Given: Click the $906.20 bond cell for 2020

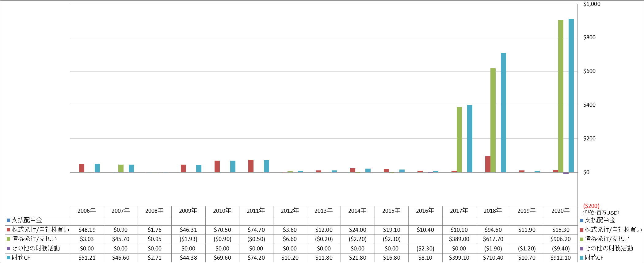Looking at the screenshot, I should click(x=561, y=239).
